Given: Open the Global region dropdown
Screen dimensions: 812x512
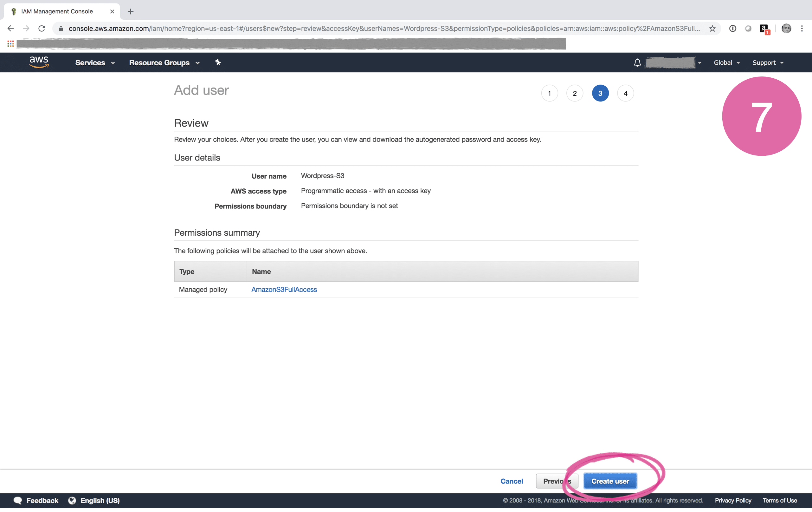Looking at the screenshot, I should pyautogui.click(x=727, y=63).
